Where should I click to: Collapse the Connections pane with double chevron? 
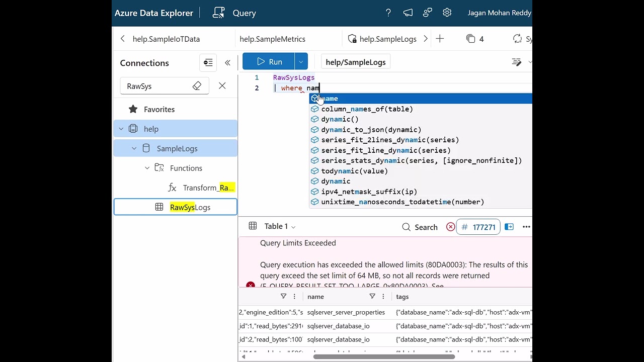227,63
